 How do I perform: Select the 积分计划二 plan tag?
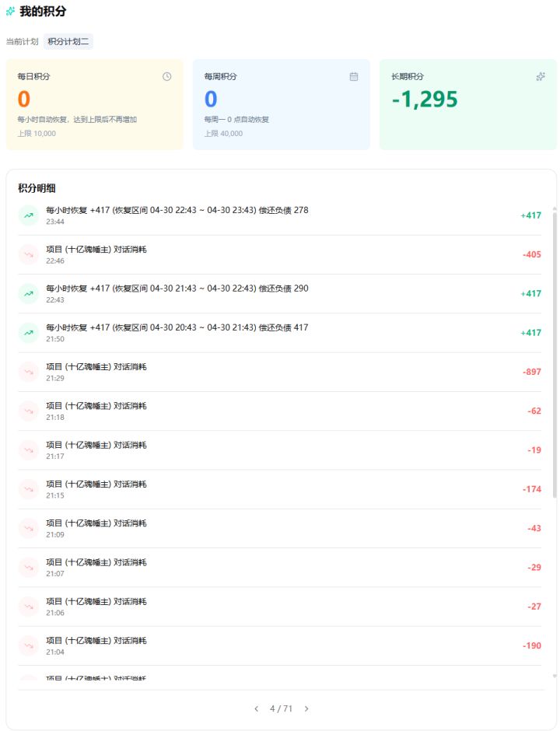click(68, 41)
